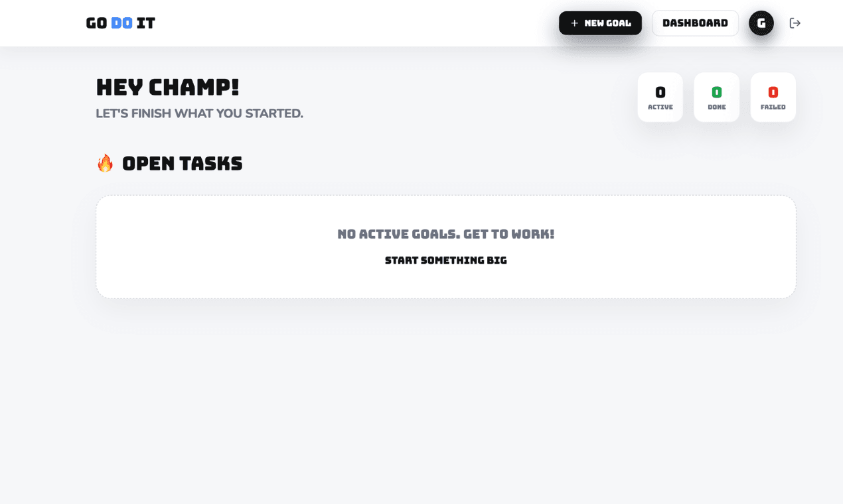This screenshot has height=504, width=843.
Task: Click the profile initial badge in the navbar
Action: click(x=761, y=23)
